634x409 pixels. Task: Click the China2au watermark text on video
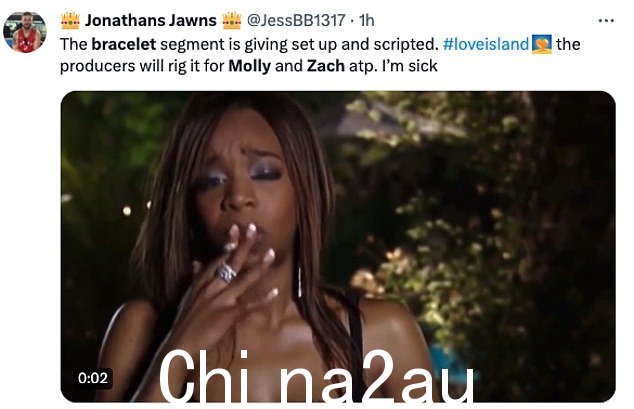[x=316, y=376]
